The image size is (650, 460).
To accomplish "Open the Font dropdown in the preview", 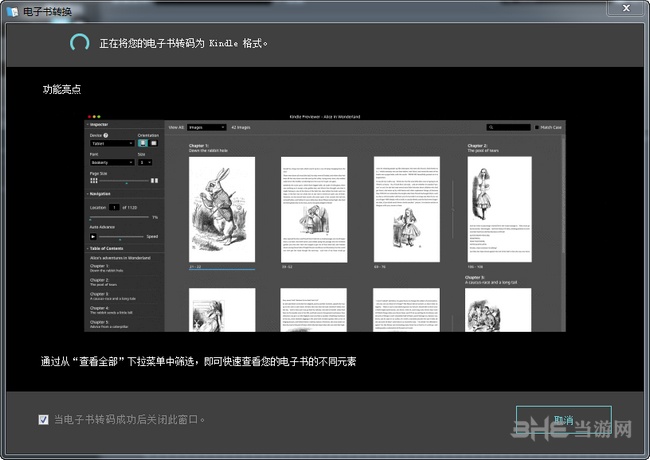I will pos(112,162).
